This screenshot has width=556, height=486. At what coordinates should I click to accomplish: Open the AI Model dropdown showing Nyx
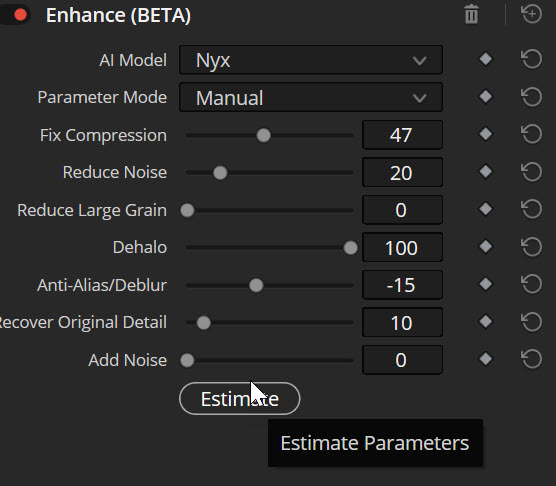[311, 60]
